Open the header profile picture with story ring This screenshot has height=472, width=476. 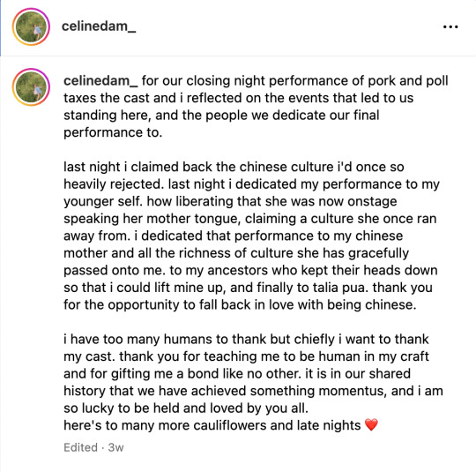tap(31, 26)
